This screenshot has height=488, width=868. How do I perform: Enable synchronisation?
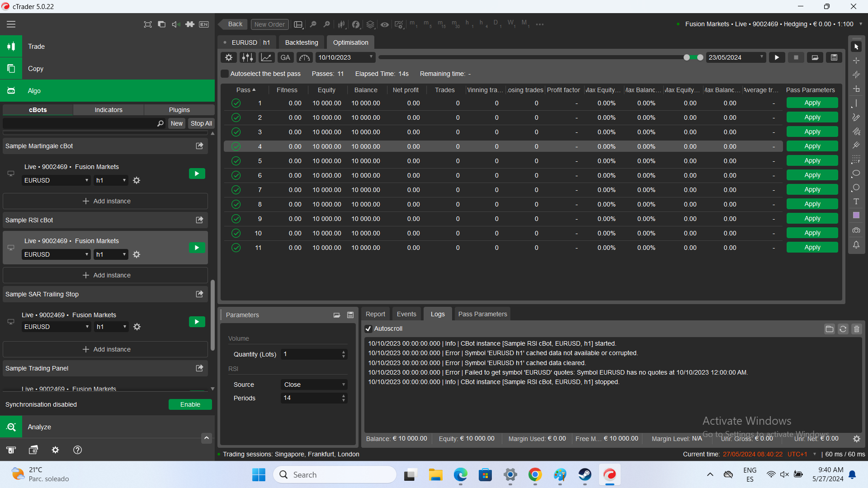pos(190,404)
